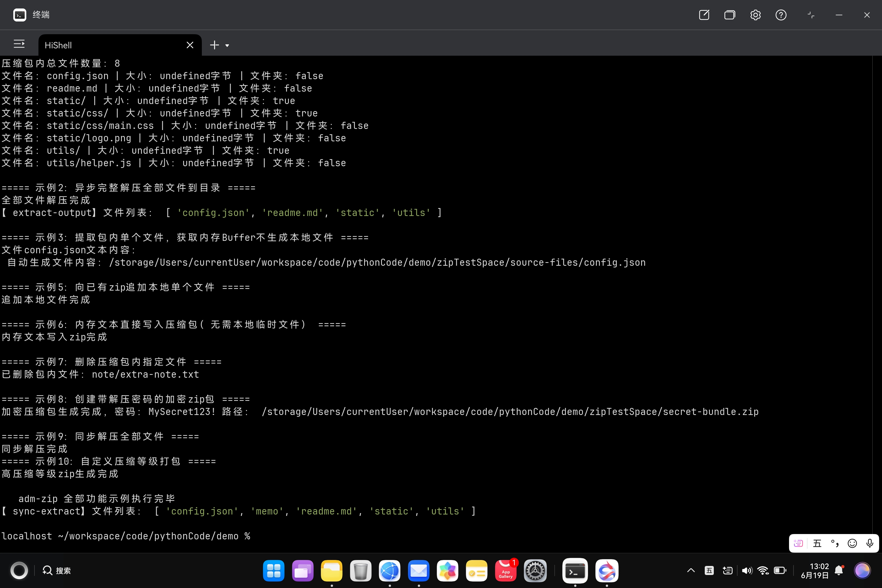Open AppGallery in dock
This screenshot has height=588, width=882.
[505, 571]
